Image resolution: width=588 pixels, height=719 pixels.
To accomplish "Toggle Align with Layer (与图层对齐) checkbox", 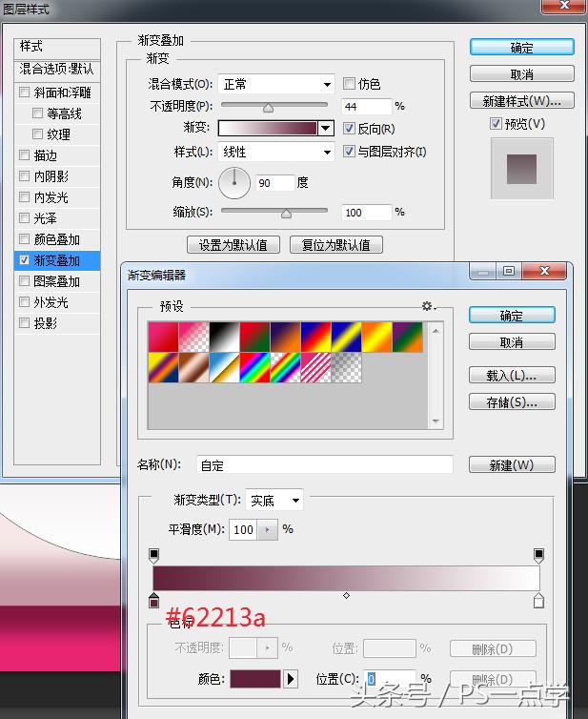I will 349,152.
